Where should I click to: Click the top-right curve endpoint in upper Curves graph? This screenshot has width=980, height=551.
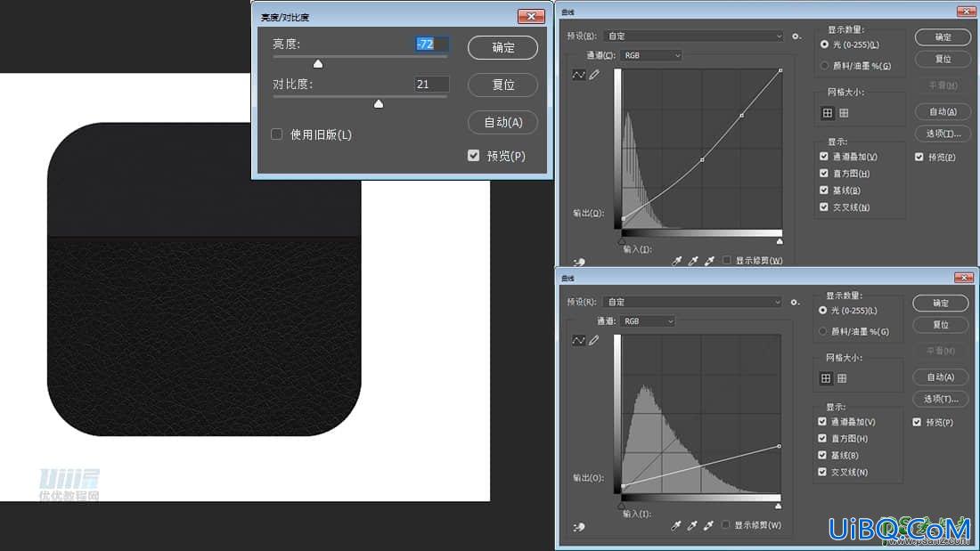point(780,70)
